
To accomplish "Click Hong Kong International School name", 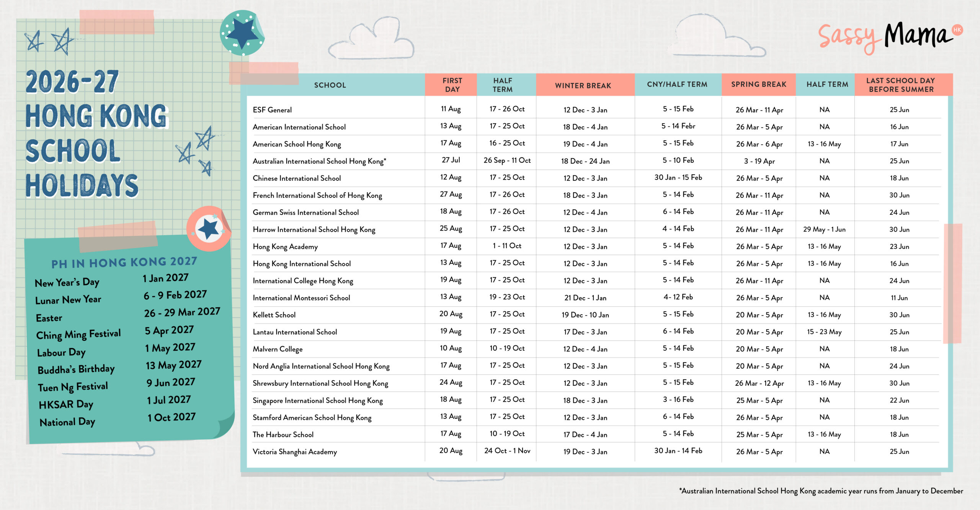I will 302,263.
